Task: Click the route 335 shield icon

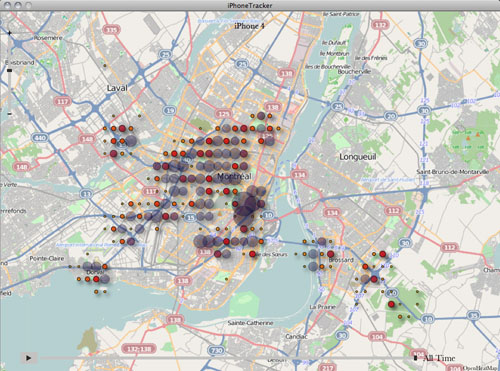Action: 111,30
